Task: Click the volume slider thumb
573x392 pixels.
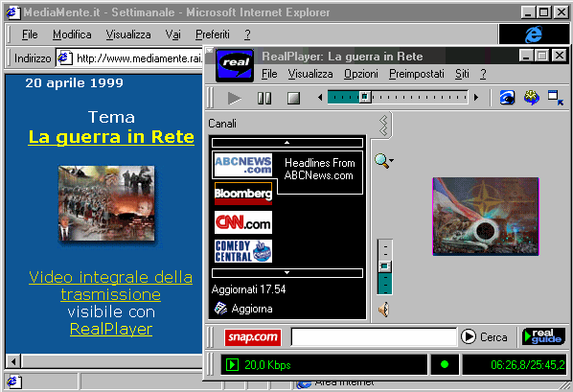Action: (384, 266)
